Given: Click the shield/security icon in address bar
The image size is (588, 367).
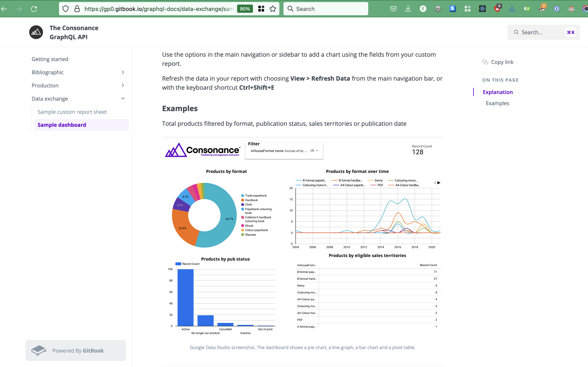Looking at the screenshot, I should [66, 8].
